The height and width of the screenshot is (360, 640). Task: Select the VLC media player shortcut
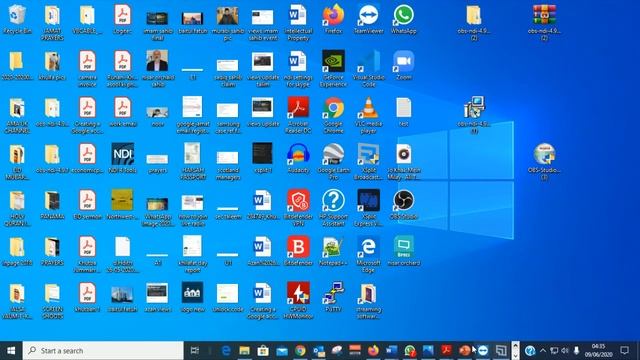(368, 115)
